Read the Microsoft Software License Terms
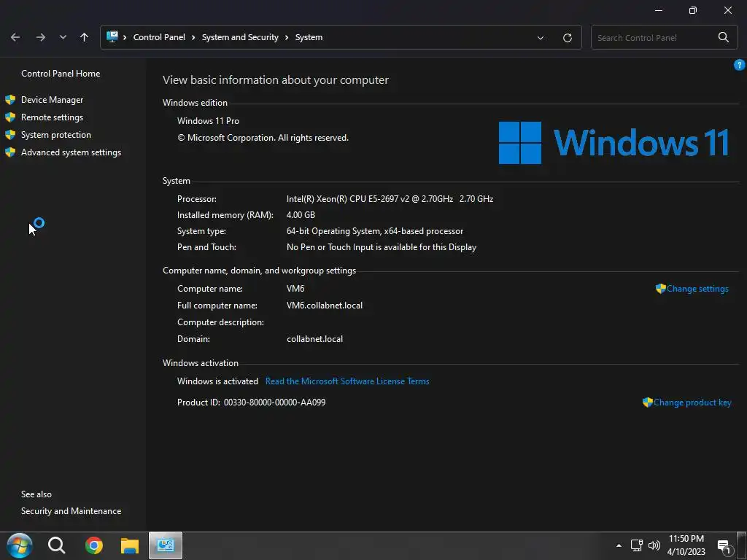Screen dimensions: 747x560 (x=347, y=381)
